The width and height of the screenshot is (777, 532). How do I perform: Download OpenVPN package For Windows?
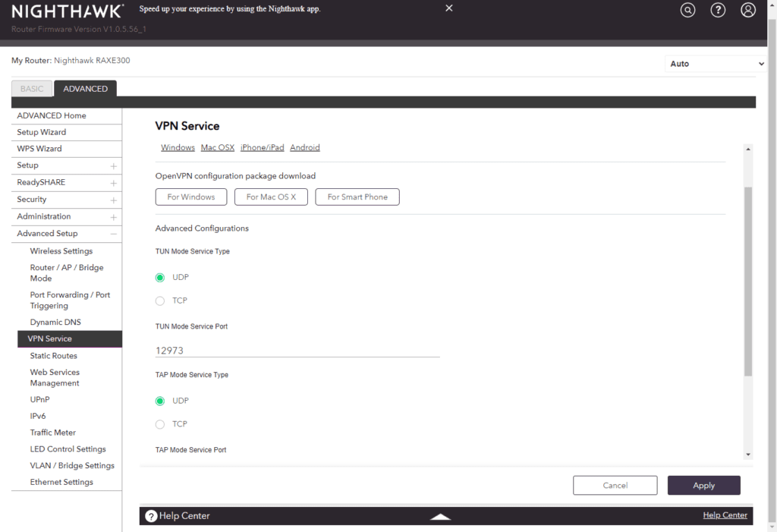[191, 197]
